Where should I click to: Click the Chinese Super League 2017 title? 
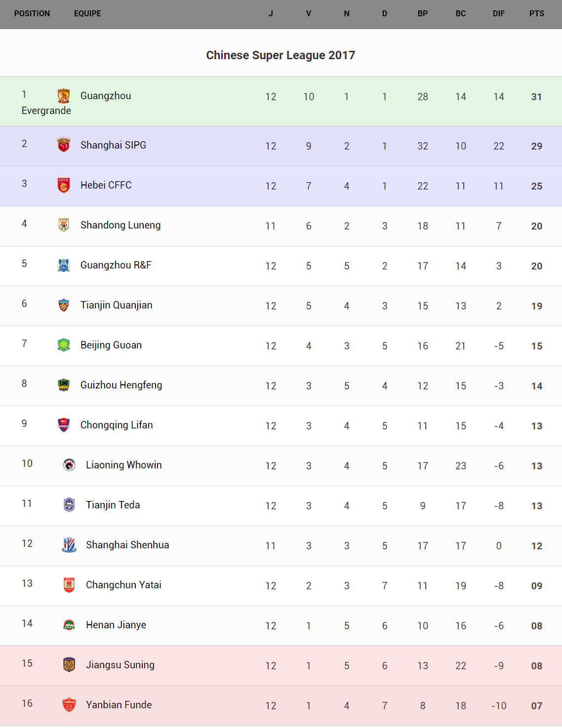281,55
